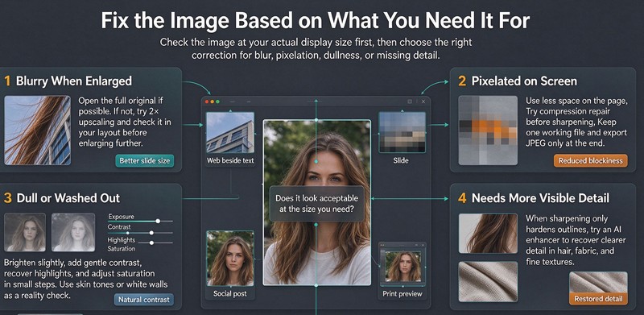Select the portrait thumbnail above Social post
Screen dimensions: 644x315
(x=230, y=259)
